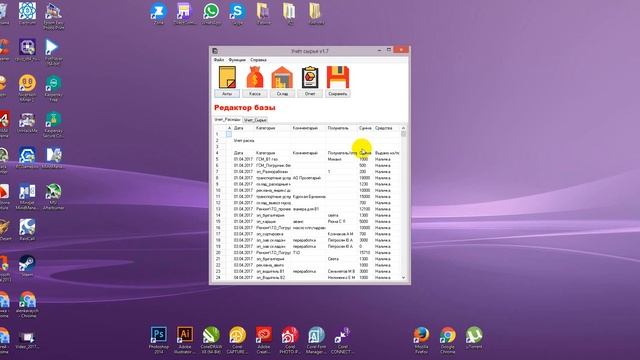Click the table scrollbar up arrow
Viewport: 640px width, 360px height.
tap(403, 128)
